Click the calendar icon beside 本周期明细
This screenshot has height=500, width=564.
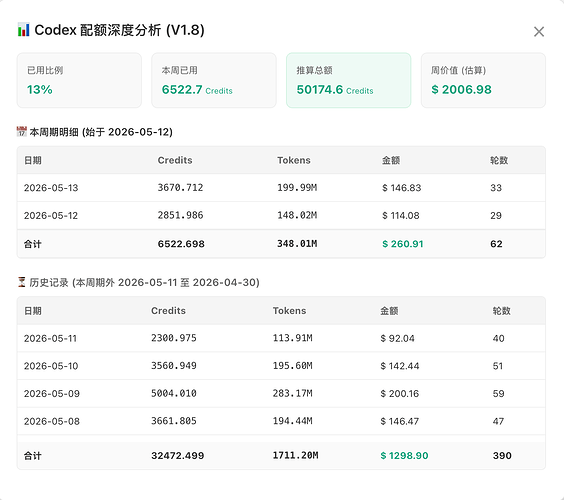click(22, 132)
